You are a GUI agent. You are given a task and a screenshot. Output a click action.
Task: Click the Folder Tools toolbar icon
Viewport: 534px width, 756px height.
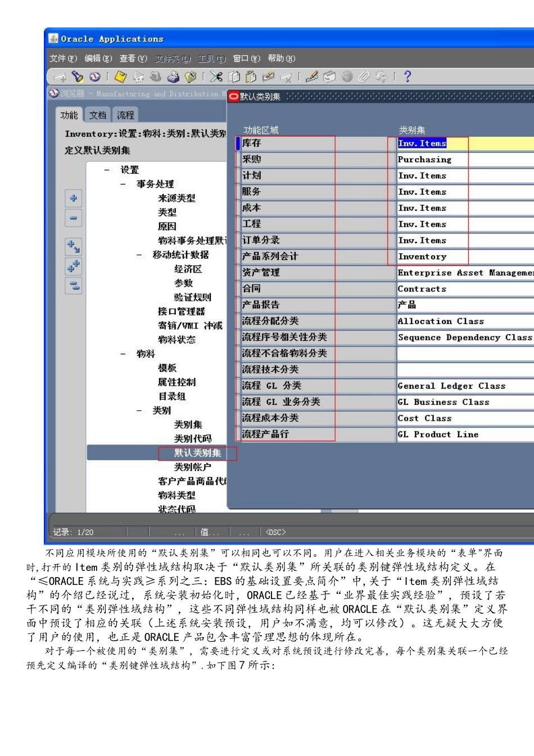382,77
